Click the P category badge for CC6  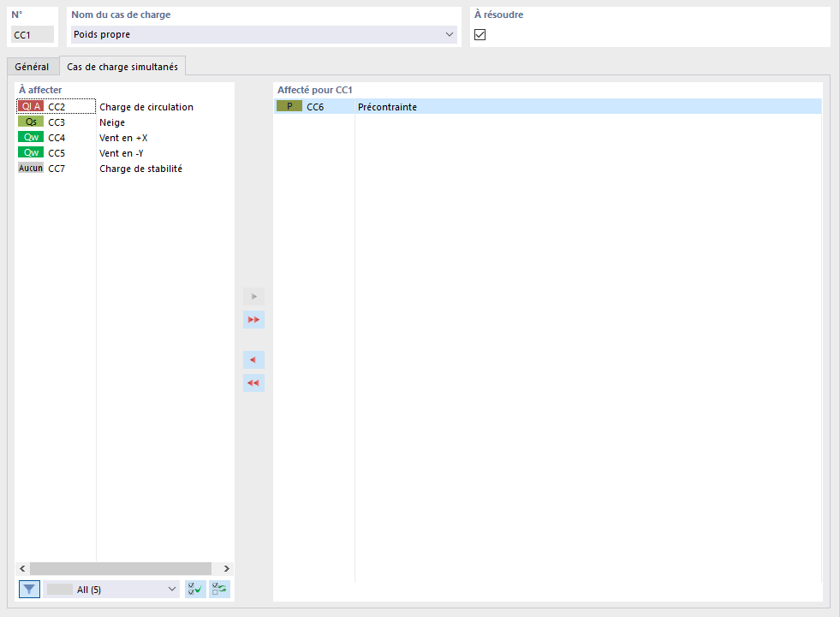[x=289, y=106]
